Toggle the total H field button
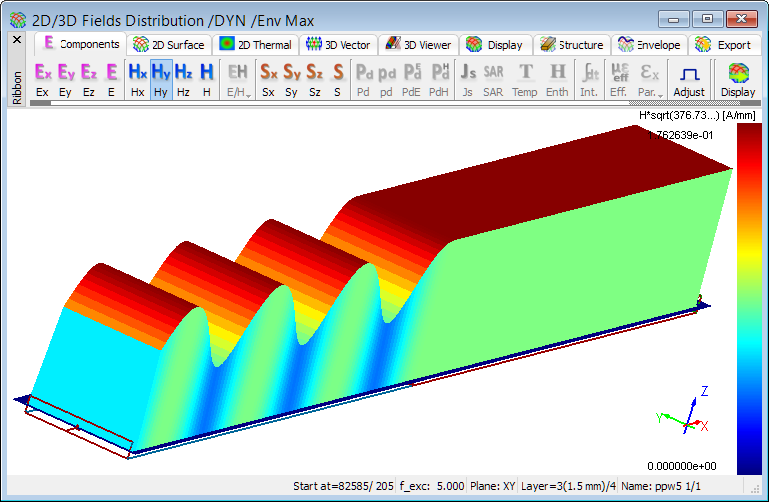Screen dimensions: 769x502 pyautogui.click(x=206, y=79)
